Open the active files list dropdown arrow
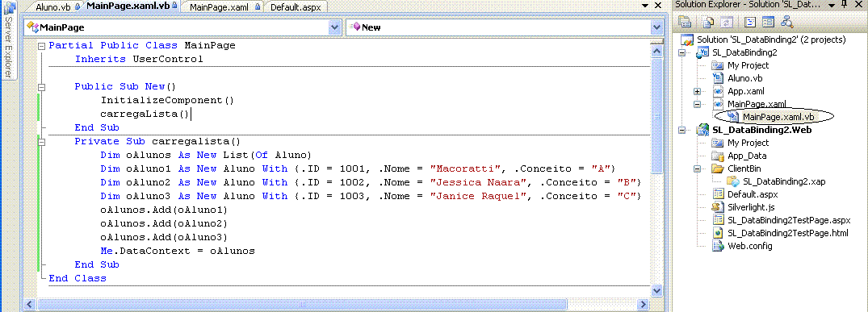Image resolution: width=868 pixels, height=312 pixels. point(644,6)
